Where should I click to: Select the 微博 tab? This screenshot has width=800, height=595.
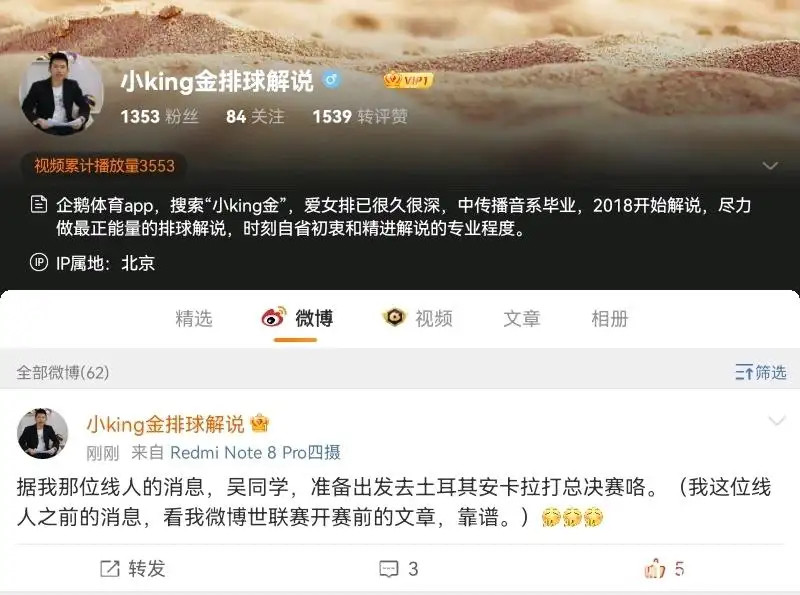[297, 318]
